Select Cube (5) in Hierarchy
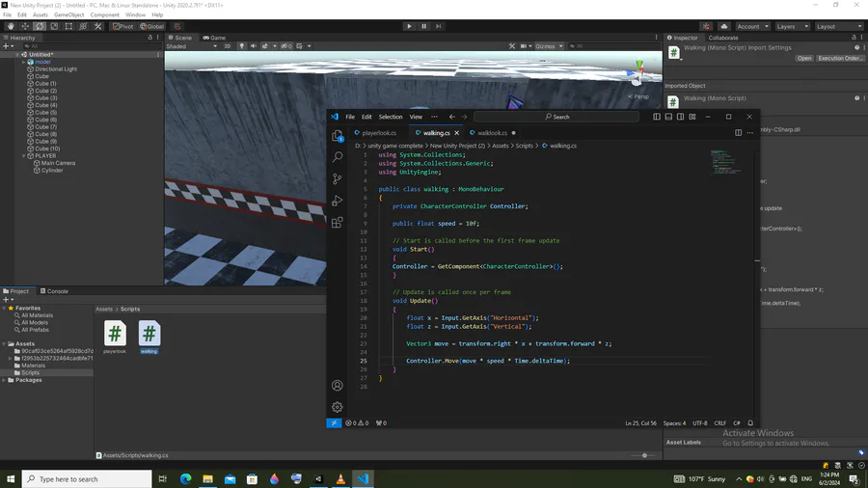 pos(46,112)
